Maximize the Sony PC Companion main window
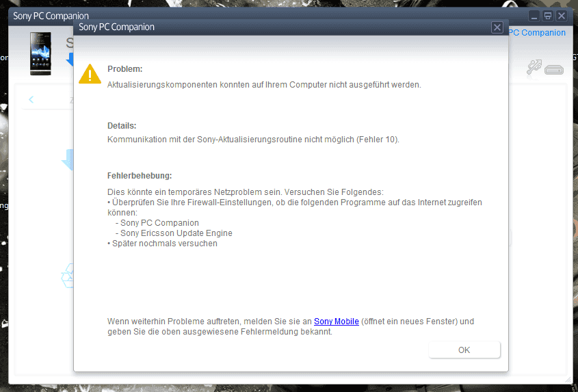 548,16
